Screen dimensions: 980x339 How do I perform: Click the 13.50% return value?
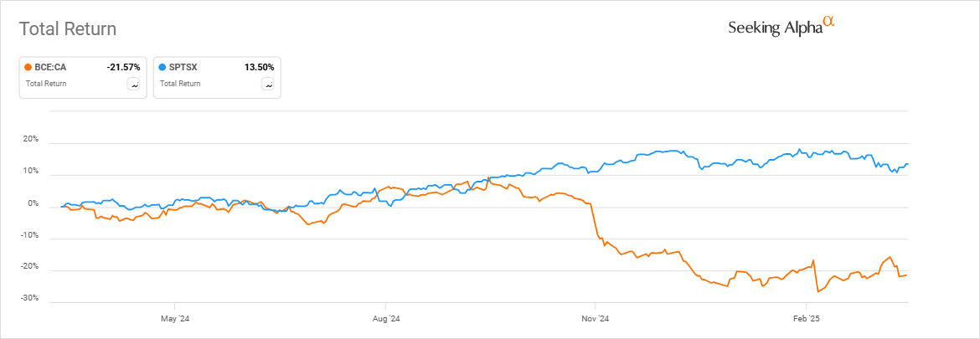(260, 67)
